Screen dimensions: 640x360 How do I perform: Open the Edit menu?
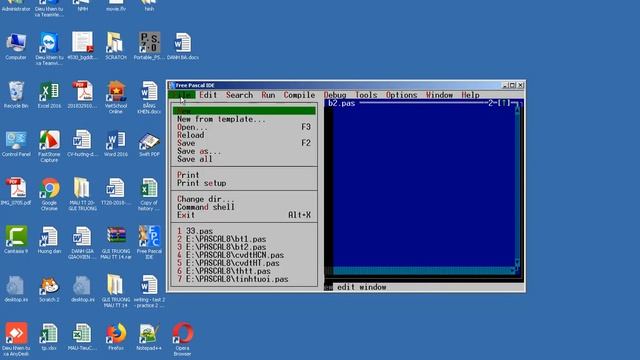[x=208, y=95]
